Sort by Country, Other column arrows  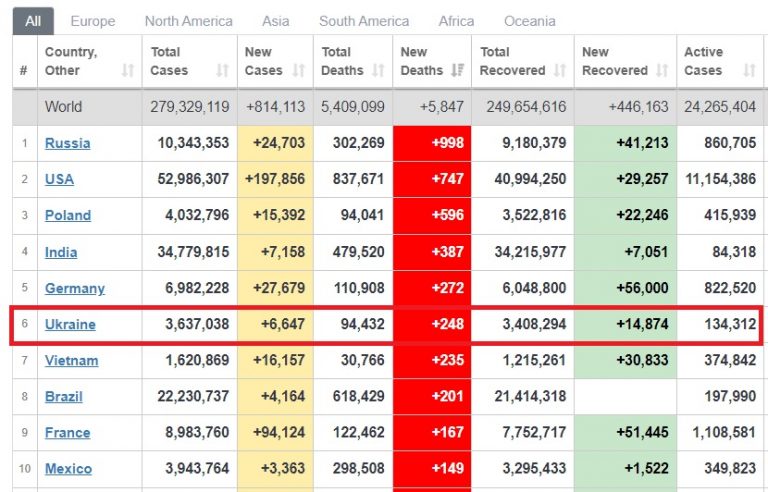coord(128,71)
